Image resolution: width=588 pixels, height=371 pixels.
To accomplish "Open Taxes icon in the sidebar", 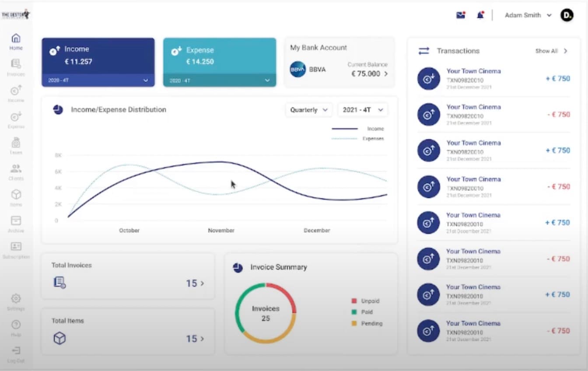I will click(x=16, y=146).
